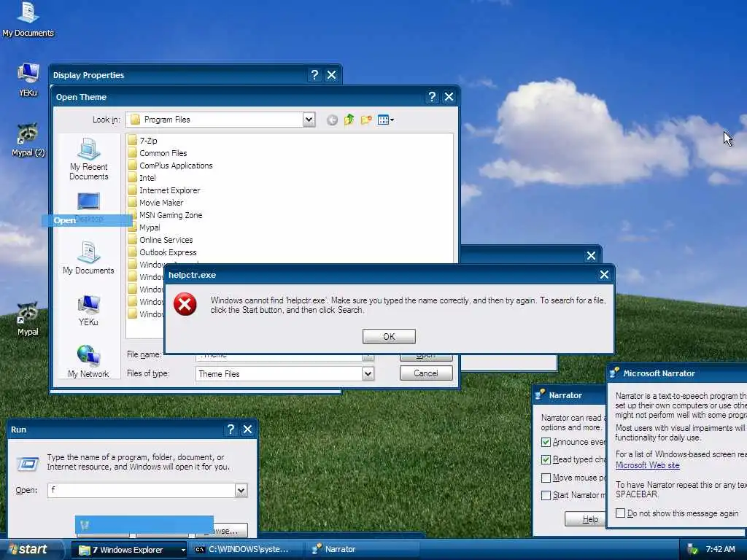This screenshot has width=747, height=560.
Task: Cancel the Open Theme dialog
Action: point(426,373)
